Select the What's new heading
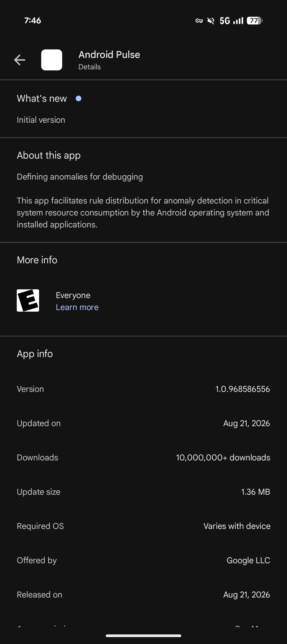This screenshot has height=644, width=287. (x=42, y=99)
